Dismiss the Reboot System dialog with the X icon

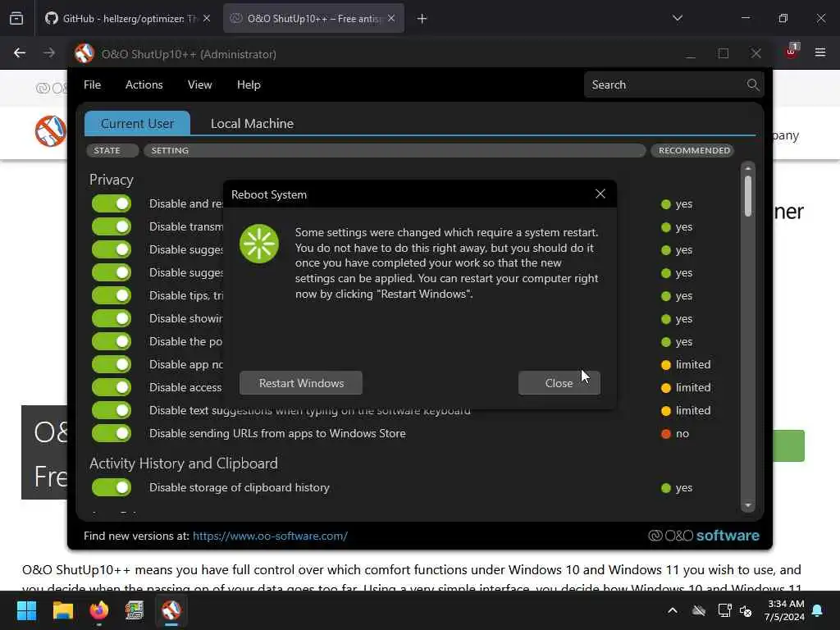coord(600,194)
